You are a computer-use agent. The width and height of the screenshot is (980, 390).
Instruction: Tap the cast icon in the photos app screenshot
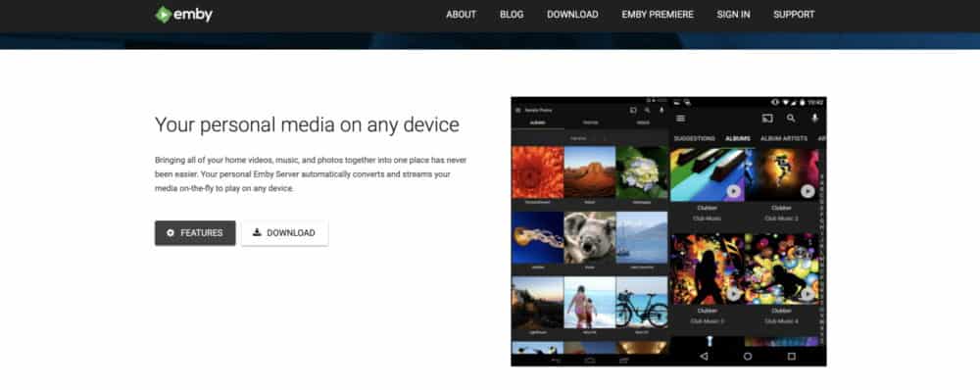pyautogui.click(x=632, y=110)
